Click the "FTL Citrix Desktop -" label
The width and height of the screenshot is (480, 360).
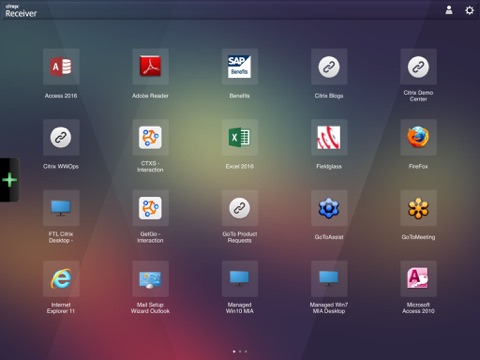[x=61, y=237]
